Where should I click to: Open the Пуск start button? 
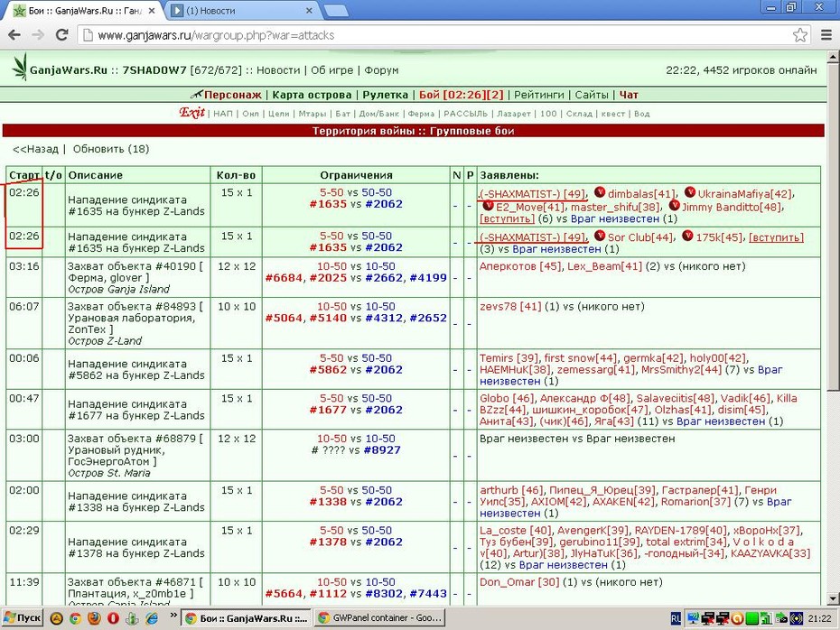coord(22,618)
